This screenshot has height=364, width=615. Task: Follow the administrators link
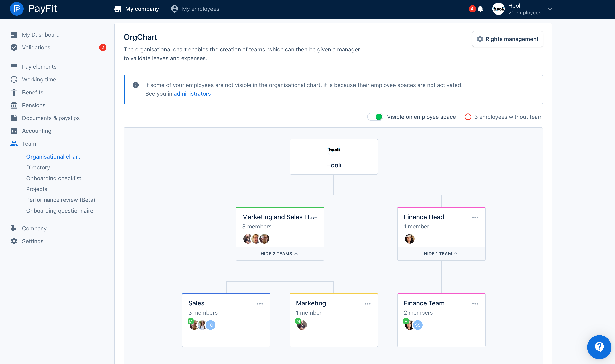click(192, 94)
